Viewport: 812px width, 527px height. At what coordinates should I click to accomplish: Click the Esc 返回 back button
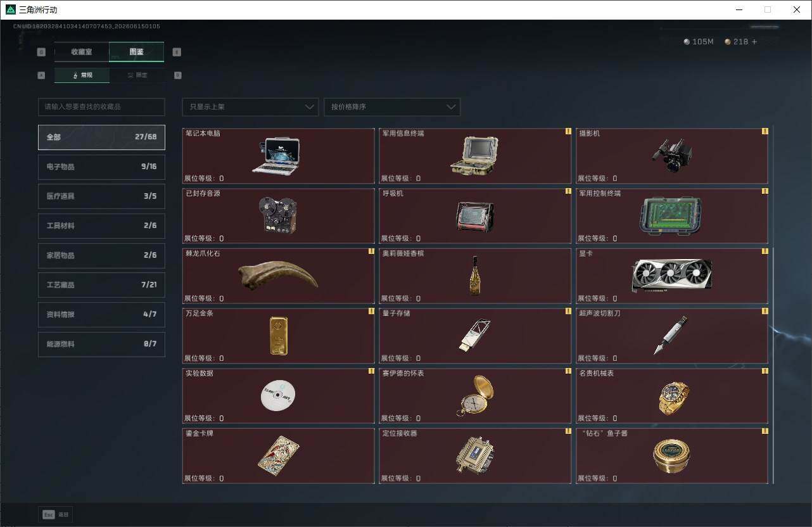[55, 514]
